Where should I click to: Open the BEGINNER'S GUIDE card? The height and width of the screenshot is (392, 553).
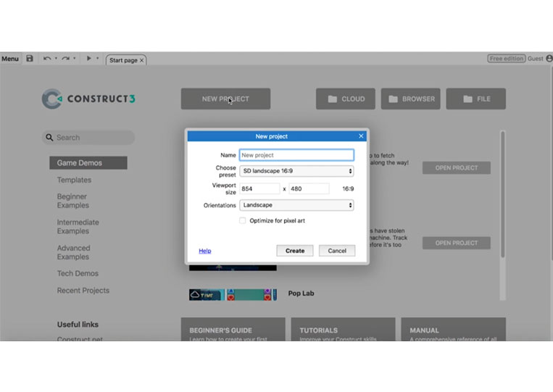point(233,330)
